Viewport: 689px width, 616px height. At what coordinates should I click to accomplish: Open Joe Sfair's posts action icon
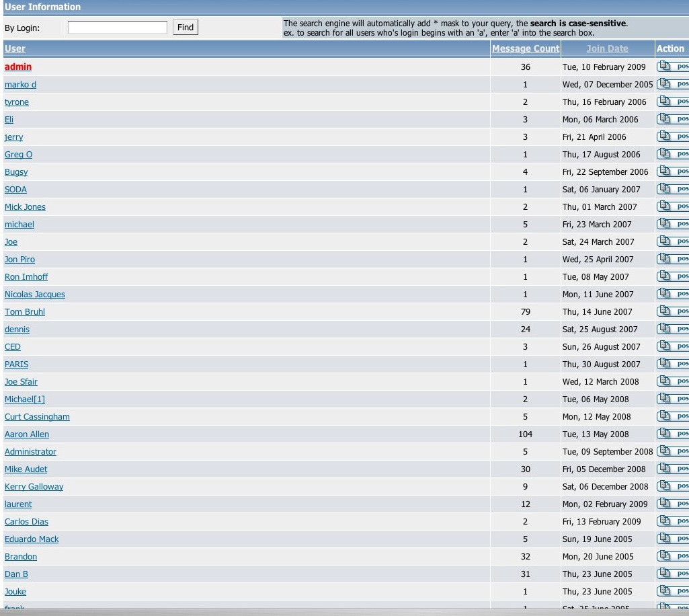[673, 381]
